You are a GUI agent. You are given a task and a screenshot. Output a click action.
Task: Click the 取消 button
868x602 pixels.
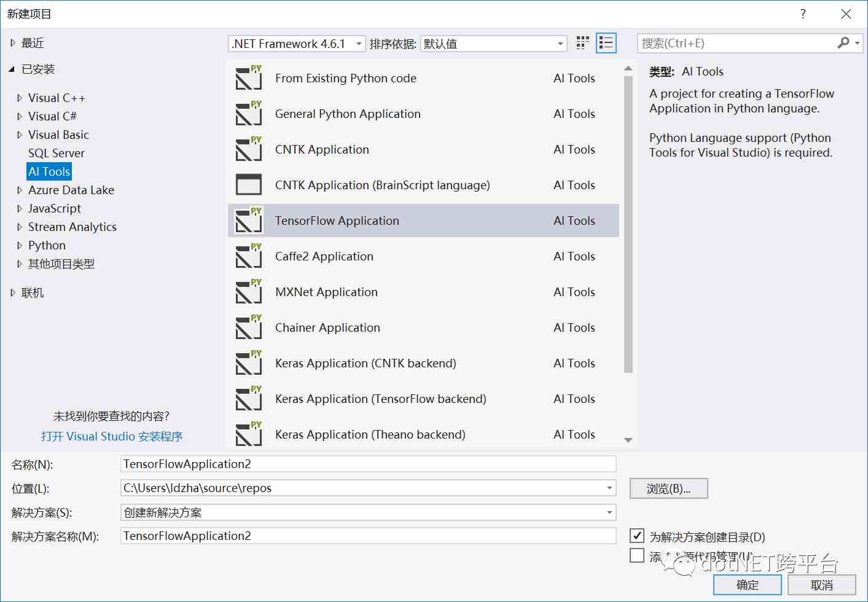(x=821, y=585)
